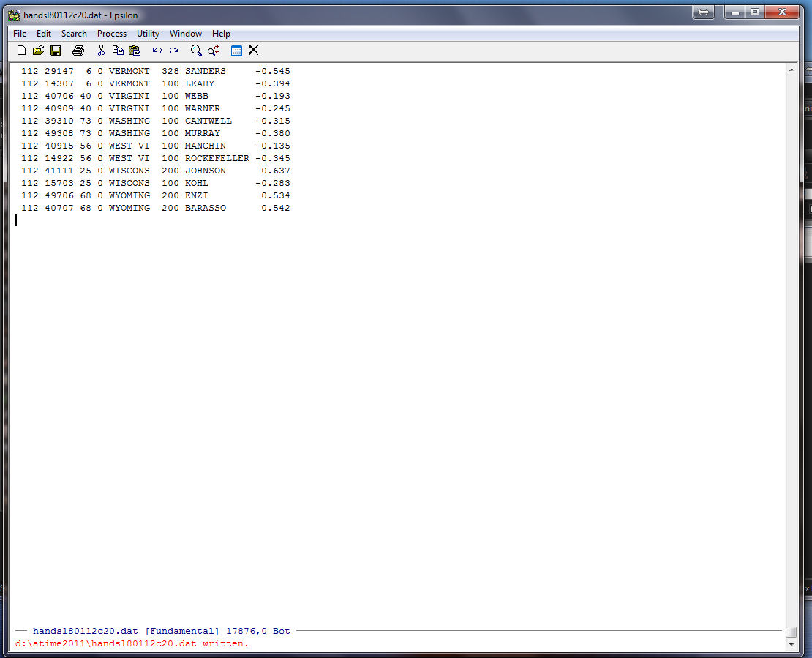Open the File menu

[20, 34]
